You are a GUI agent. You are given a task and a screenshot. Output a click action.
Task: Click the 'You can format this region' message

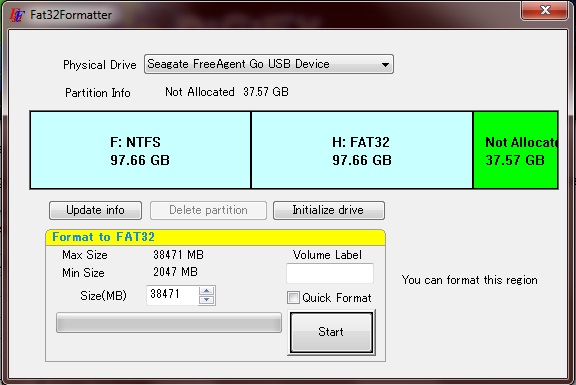(469, 280)
